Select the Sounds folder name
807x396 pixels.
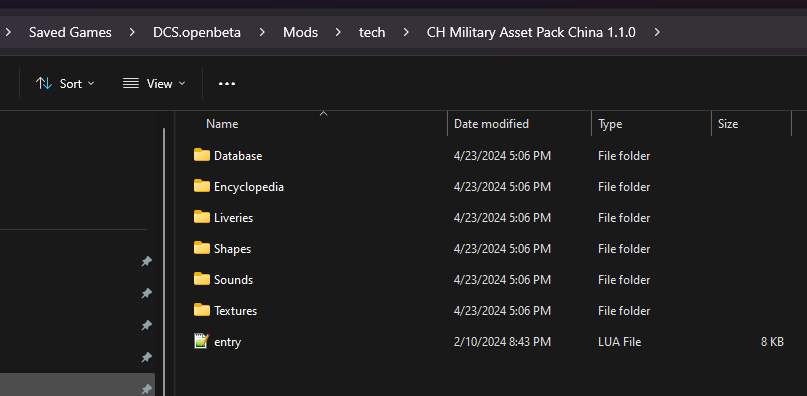[233, 280]
